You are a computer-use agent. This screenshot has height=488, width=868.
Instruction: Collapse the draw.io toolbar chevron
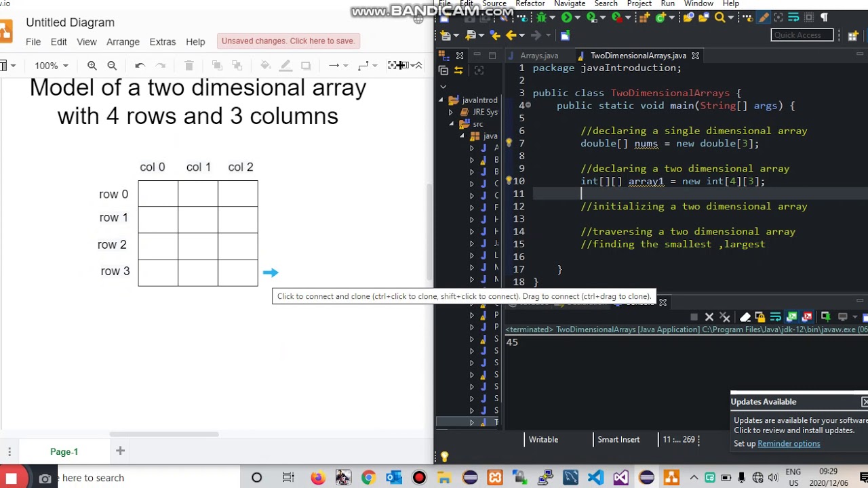coord(418,66)
